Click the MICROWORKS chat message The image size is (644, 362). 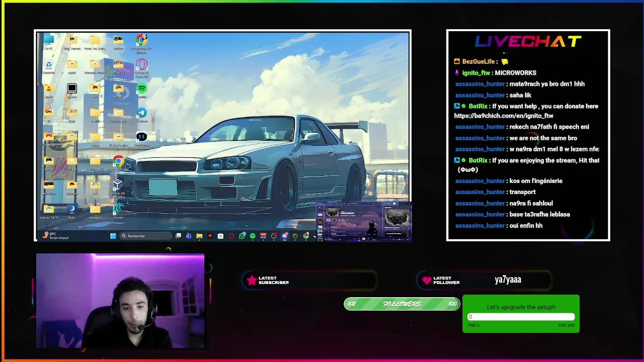coord(515,73)
